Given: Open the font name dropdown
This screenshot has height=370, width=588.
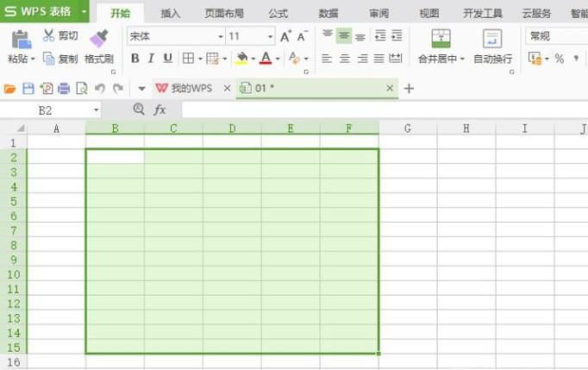Looking at the screenshot, I should click(x=221, y=36).
